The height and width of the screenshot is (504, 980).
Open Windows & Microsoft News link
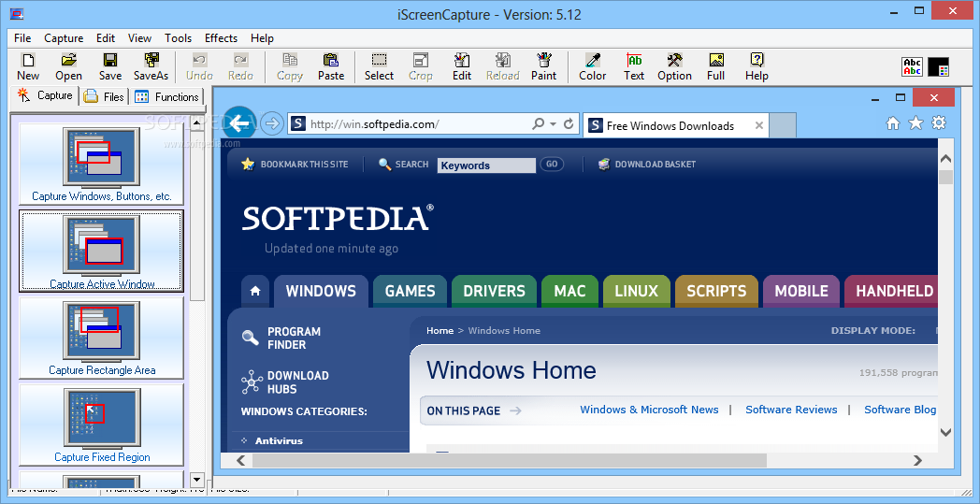click(x=649, y=410)
